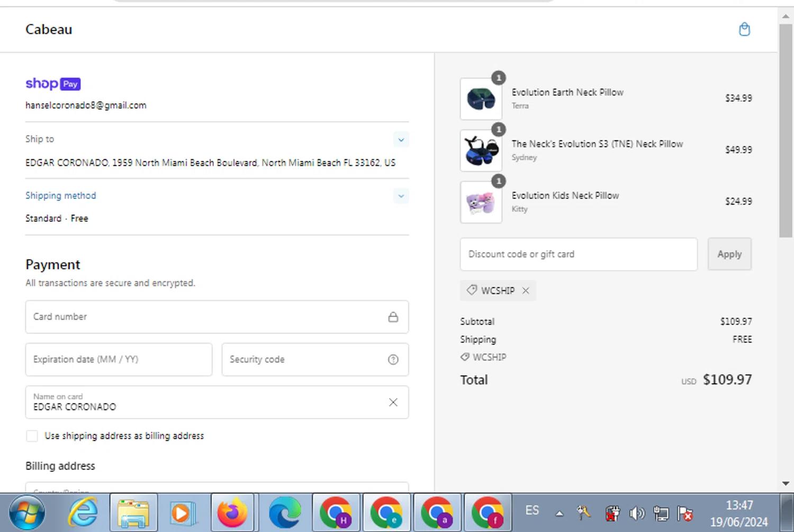Click the lock icon in card number field
This screenshot has height=532, width=794.
[393, 317]
